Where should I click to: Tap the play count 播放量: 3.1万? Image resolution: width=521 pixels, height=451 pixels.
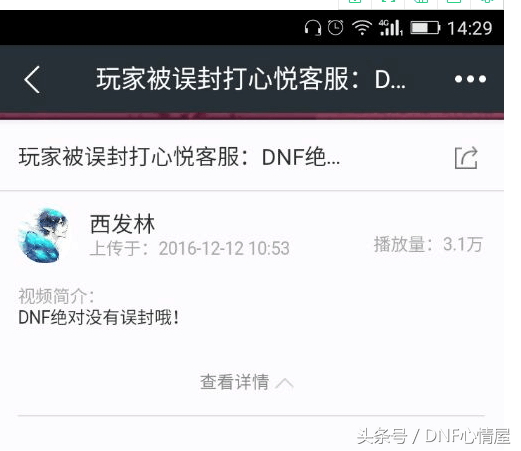click(428, 244)
